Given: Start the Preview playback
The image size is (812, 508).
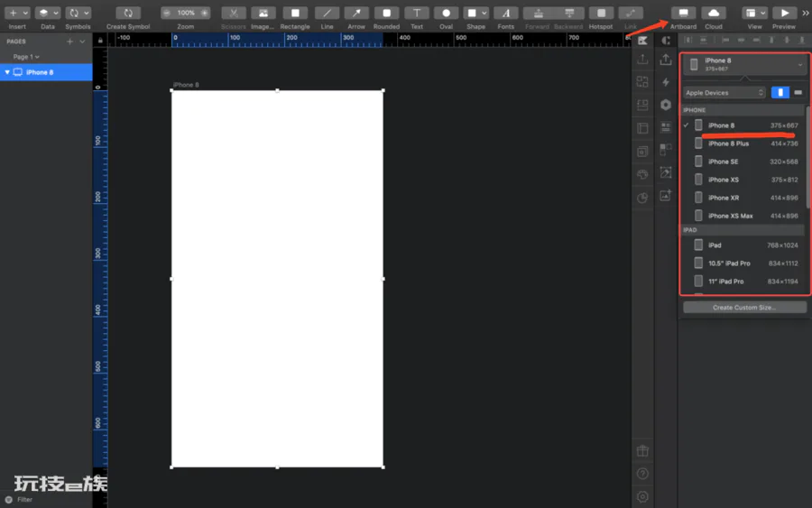Looking at the screenshot, I should pos(784,13).
